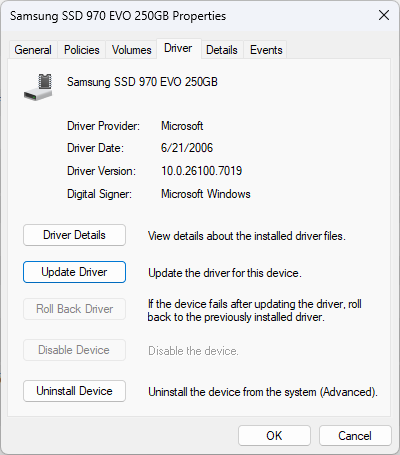Click the 'Driver Provider:' label
The image size is (400, 455).
click(103, 126)
